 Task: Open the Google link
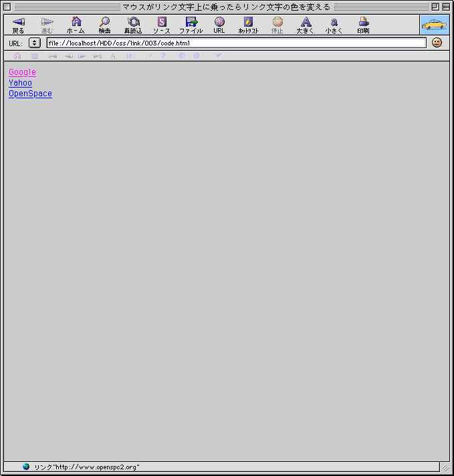tap(23, 72)
